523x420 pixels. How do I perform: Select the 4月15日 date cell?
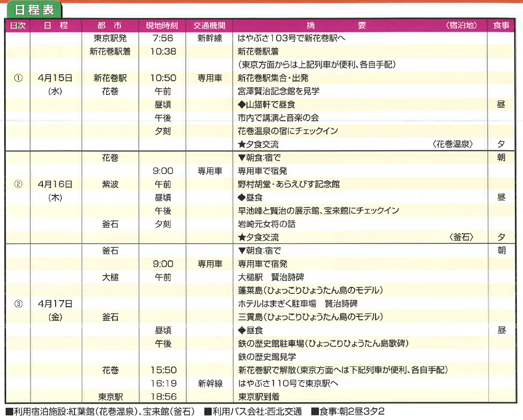click(55, 78)
